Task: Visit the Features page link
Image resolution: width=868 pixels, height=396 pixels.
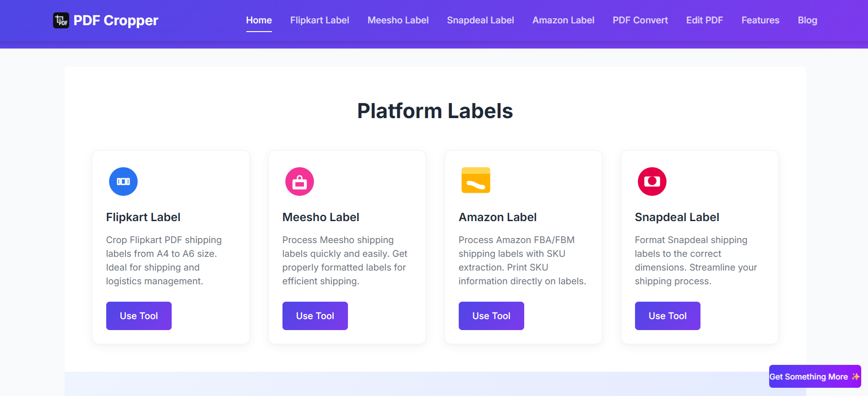Action: [760, 20]
